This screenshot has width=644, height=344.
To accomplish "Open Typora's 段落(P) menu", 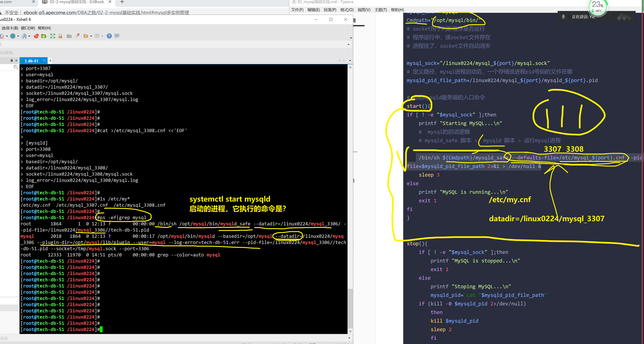I will [330, 10].
